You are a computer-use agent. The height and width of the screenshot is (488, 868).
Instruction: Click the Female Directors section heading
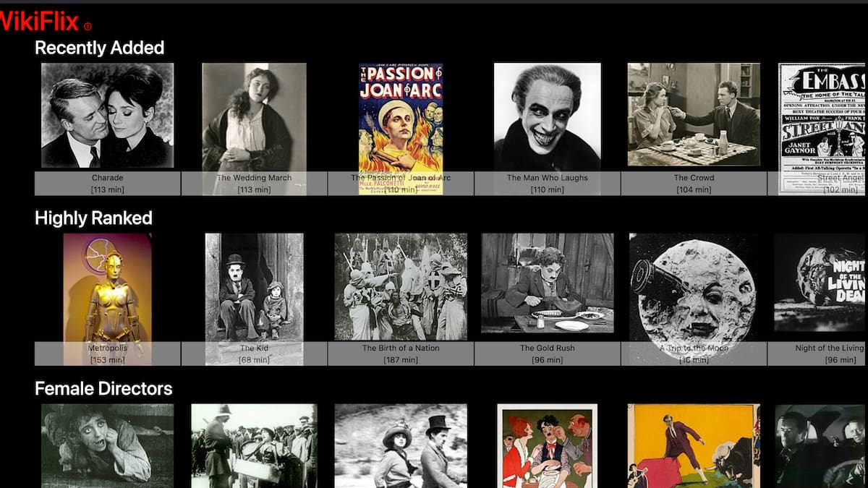click(x=103, y=389)
